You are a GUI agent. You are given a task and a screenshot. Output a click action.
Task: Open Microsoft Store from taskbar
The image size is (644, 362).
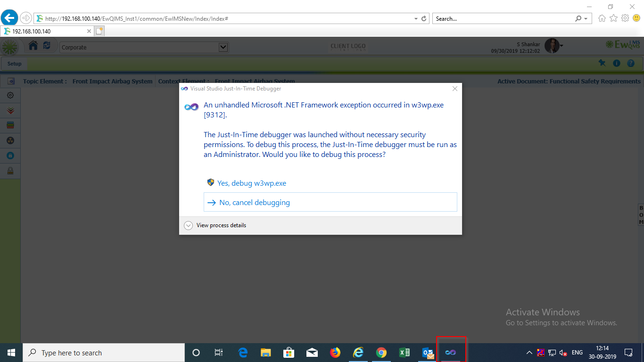(289, 353)
